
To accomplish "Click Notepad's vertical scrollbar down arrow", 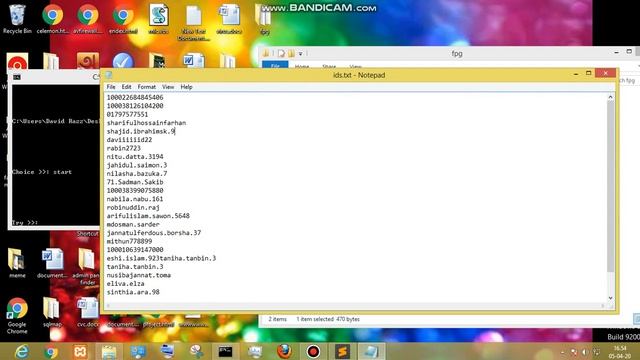I will pos(610,298).
